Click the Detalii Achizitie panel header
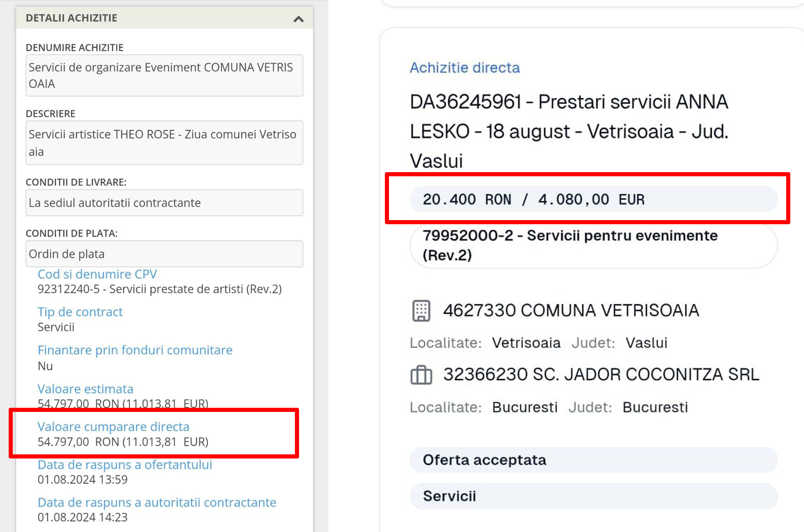This screenshot has height=532, width=804. pos(164,18)
